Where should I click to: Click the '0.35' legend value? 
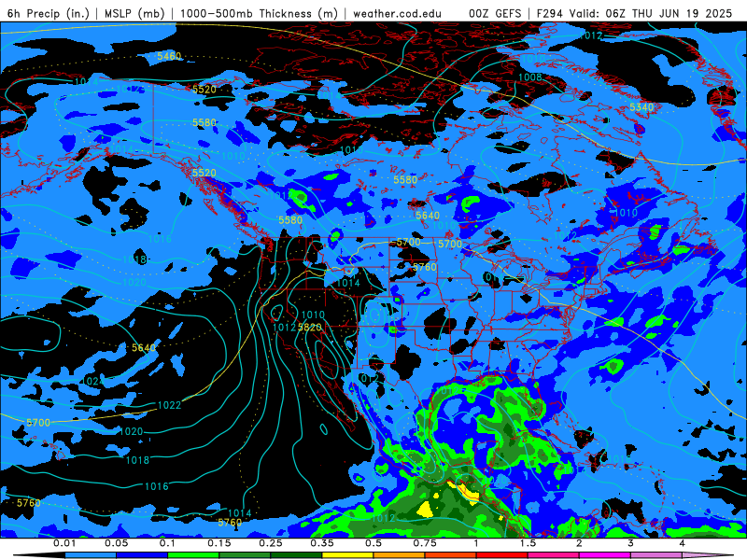coord(322,543)
